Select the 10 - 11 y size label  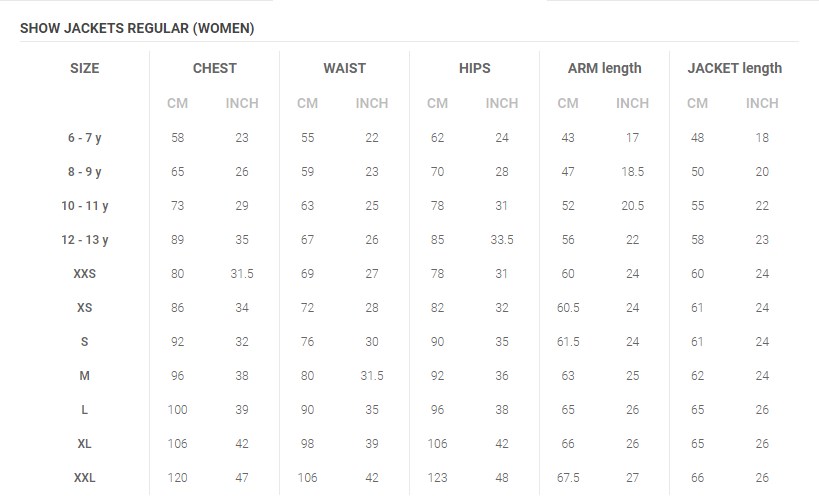(85, 206)
